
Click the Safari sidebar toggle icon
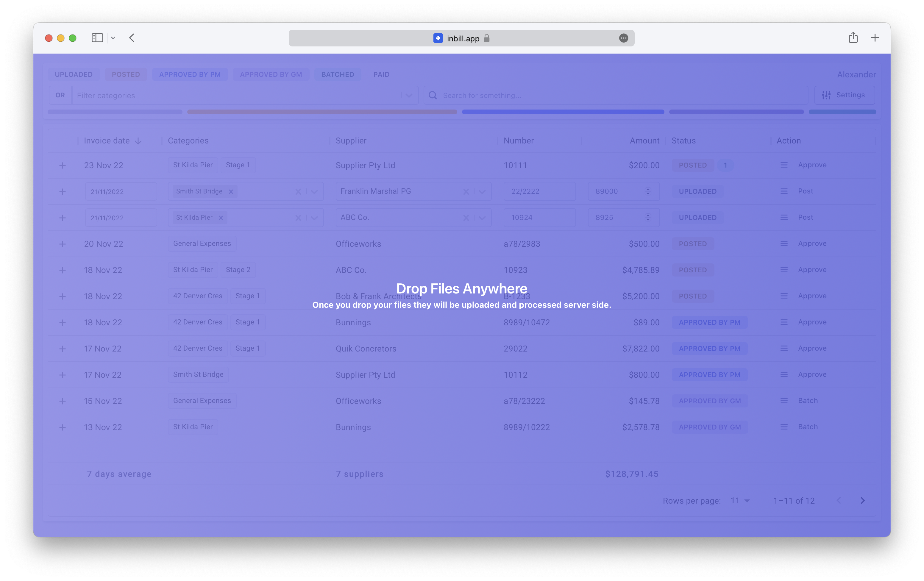click(x=97, y=38)
